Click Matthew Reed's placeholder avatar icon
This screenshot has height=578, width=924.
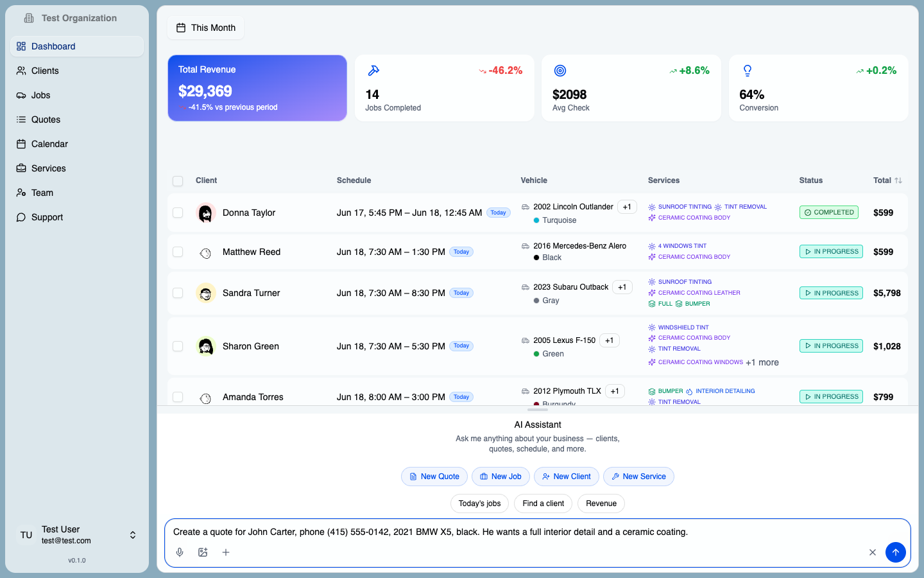[x=205, y=252]
